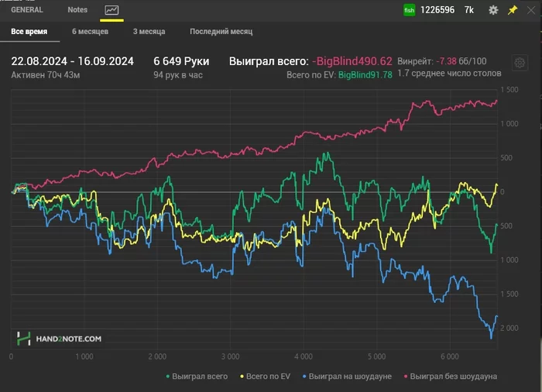
Task: Select the '3 месяца' period tab
Action: [149, 32]
